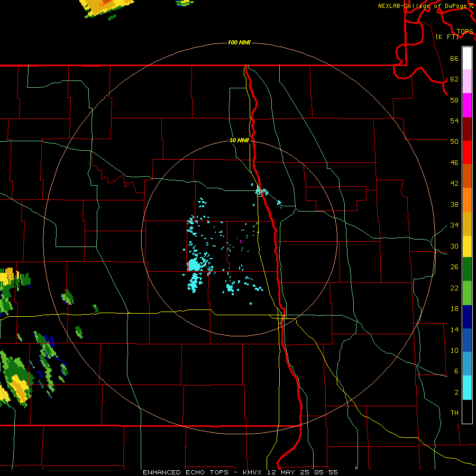Click the "6" legend label

tap(456, 371)
